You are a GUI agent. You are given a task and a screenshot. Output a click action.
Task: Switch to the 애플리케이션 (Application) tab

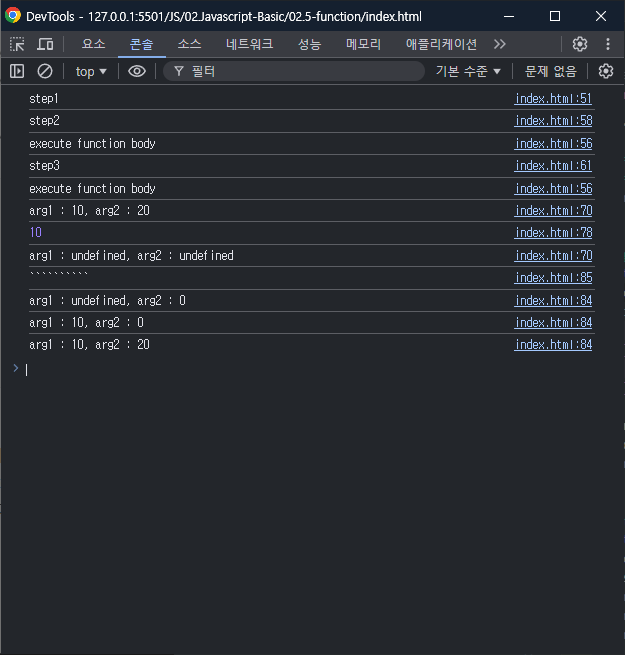[x=441, y=44]
